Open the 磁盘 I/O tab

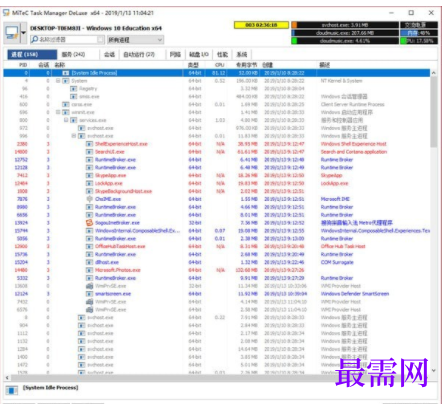click(x=199, y=54)
